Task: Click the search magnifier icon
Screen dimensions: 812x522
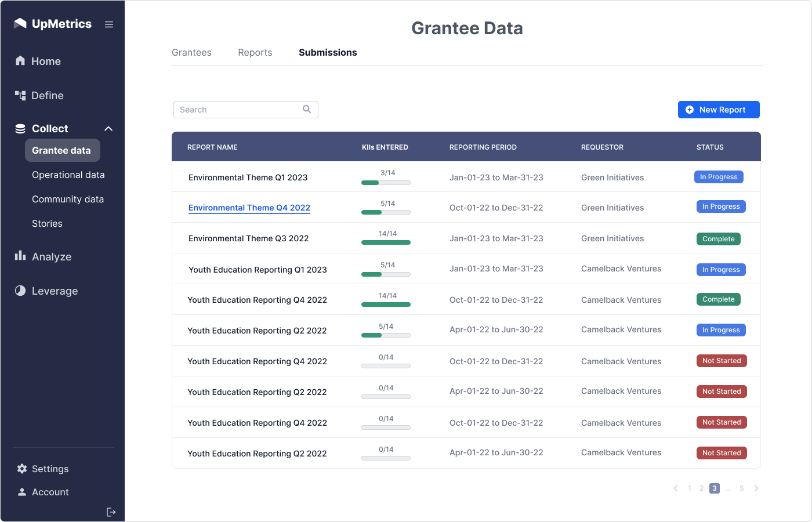Action: [307, 109]
